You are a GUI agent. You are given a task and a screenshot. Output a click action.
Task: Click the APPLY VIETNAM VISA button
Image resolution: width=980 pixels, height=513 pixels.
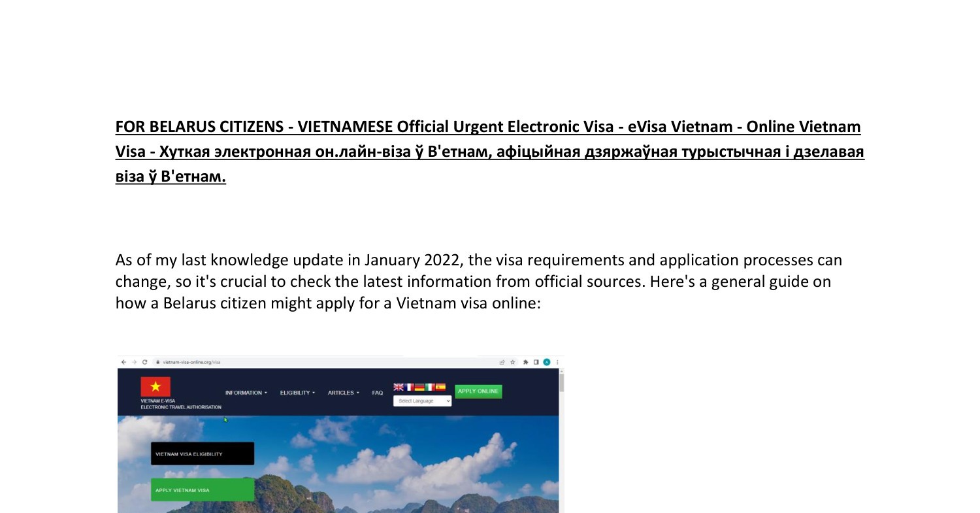click(x=202, y=489)
